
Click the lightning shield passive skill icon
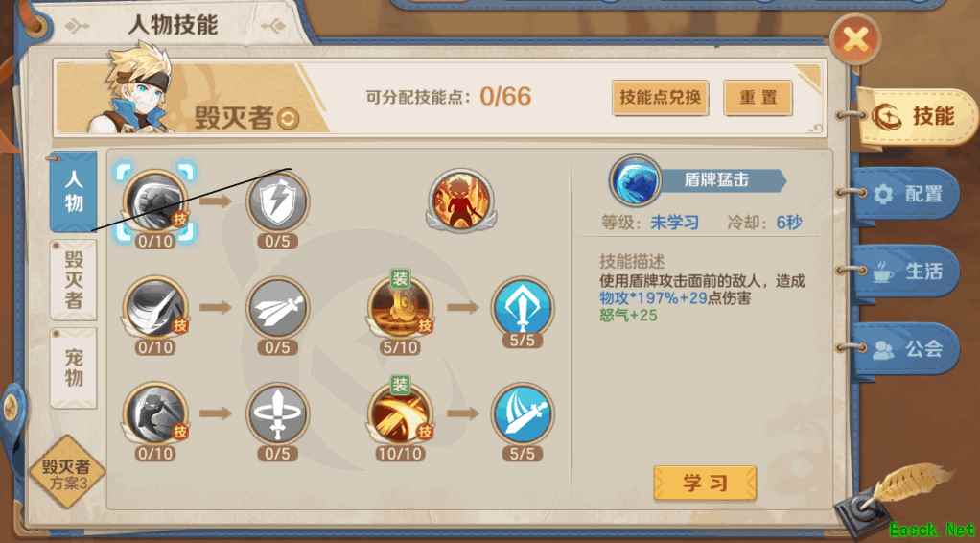point(277,201)
